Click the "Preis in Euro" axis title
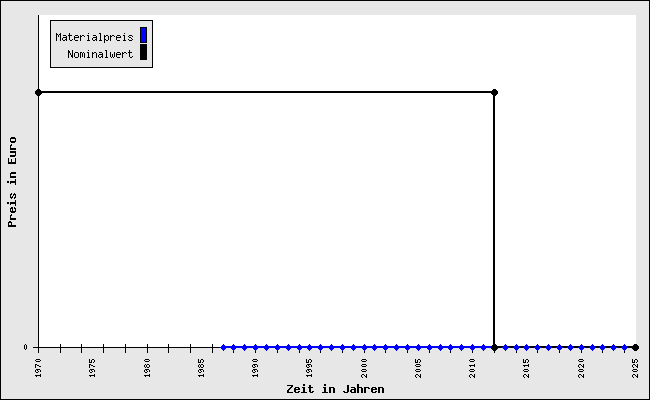The image size is (650, 400). pos(13,182)
